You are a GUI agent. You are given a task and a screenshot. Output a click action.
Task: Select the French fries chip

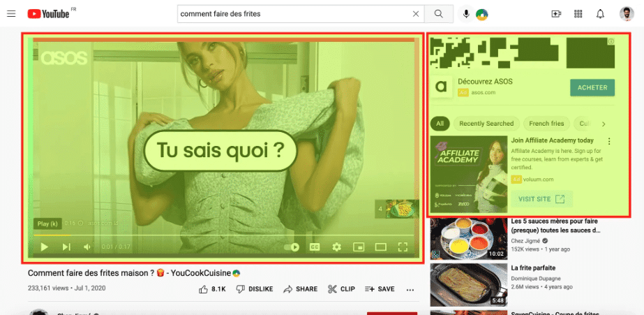[x=546, y=124]
